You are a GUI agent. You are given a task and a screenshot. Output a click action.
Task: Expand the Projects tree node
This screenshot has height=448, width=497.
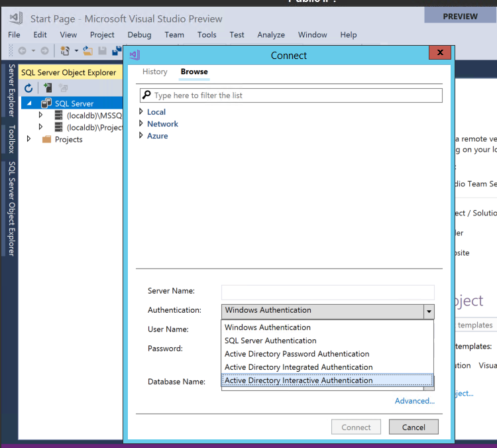click(x=28, y=139)
